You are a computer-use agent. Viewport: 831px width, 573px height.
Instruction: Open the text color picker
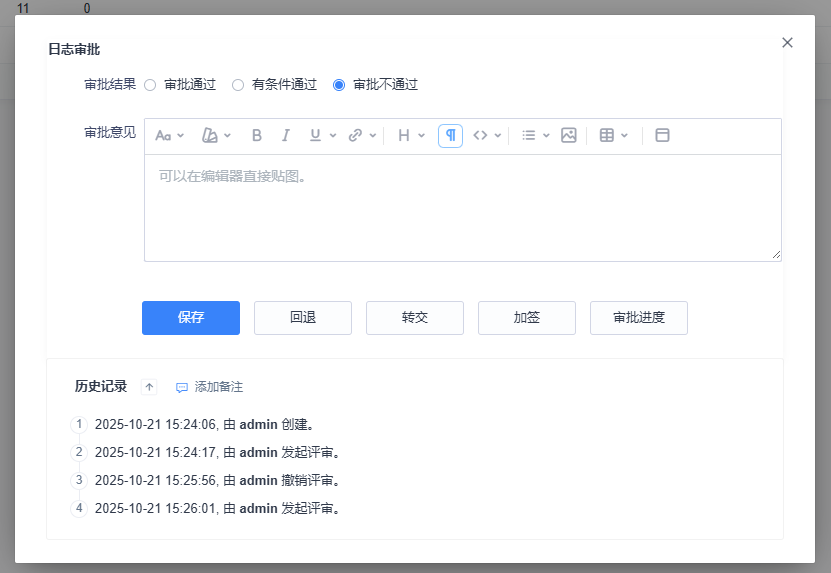point(215,136)
